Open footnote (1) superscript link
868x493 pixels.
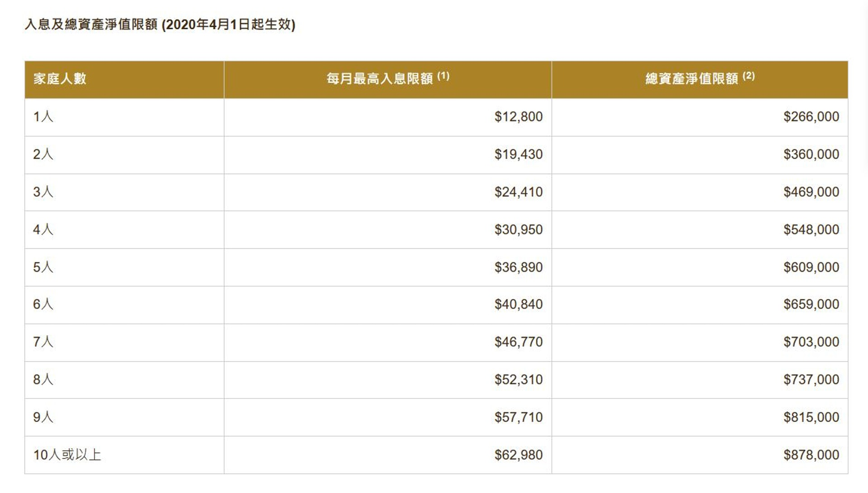[443, 76]
